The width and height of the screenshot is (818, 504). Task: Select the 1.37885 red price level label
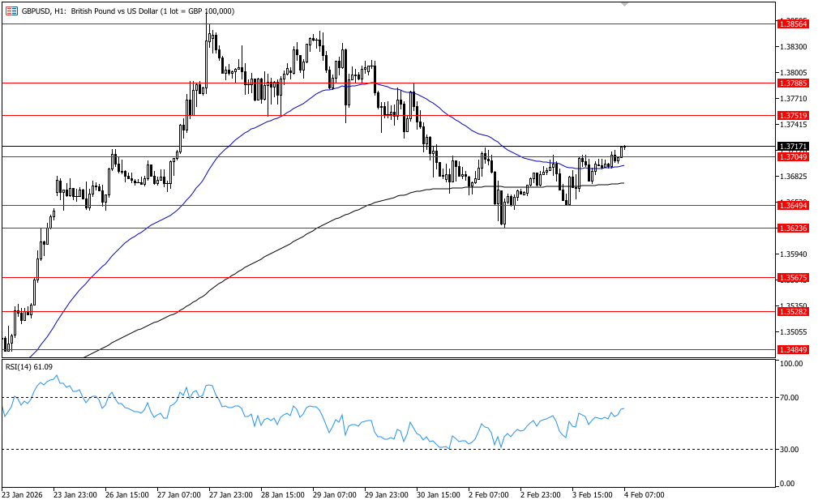792,83
